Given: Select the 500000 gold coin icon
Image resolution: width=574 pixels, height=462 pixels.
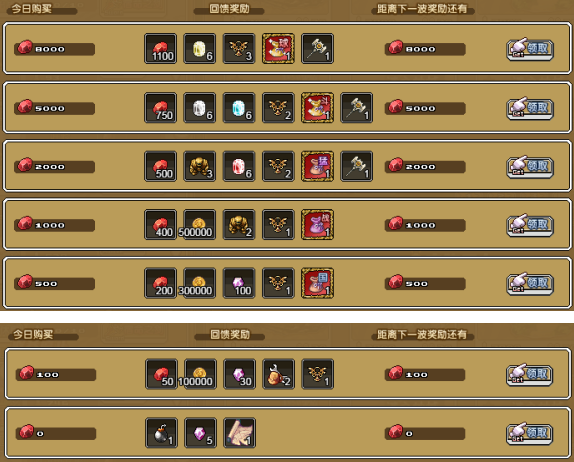Looking at the screenshot, I should point(200,225).
